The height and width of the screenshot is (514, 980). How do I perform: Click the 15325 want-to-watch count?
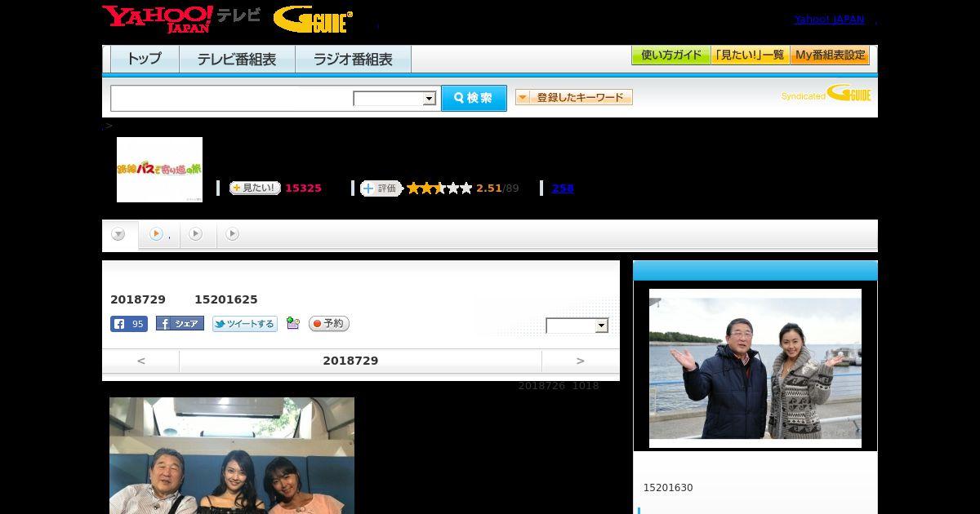tap(303, 188)
